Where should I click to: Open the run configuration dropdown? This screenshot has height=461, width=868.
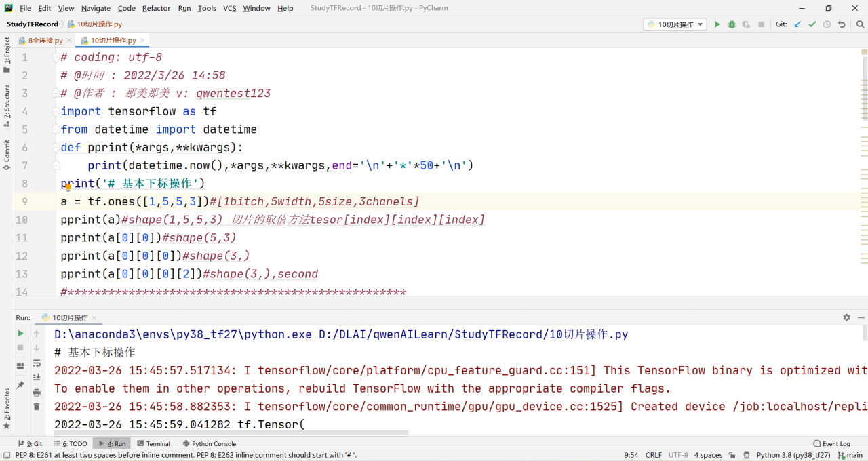pos(676,24)
